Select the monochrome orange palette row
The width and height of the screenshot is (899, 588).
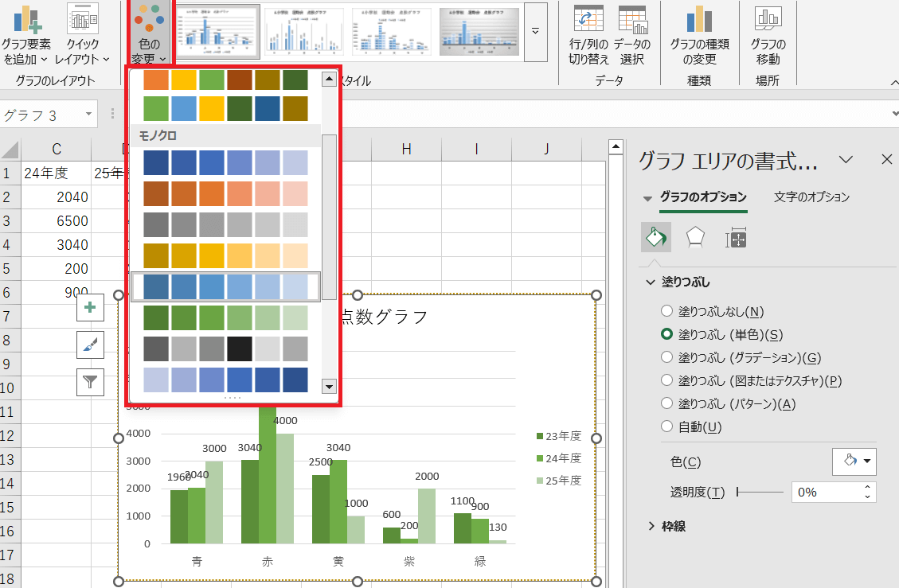[225, 193]
